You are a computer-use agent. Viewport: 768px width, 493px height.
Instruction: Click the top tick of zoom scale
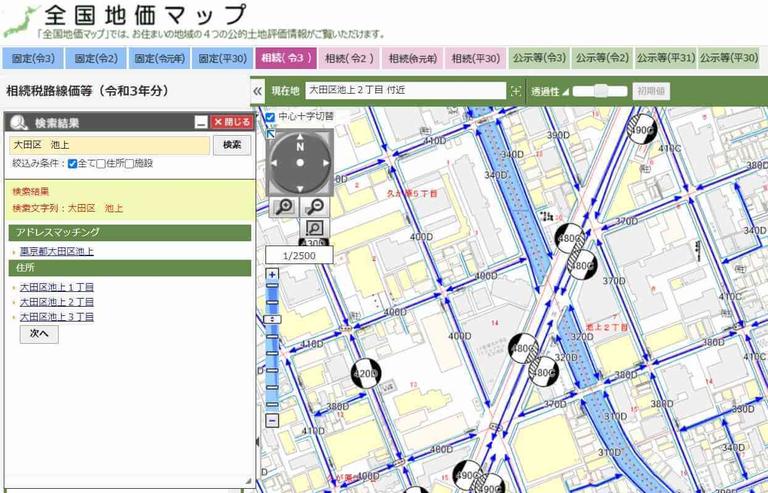(x=272, y=286)
